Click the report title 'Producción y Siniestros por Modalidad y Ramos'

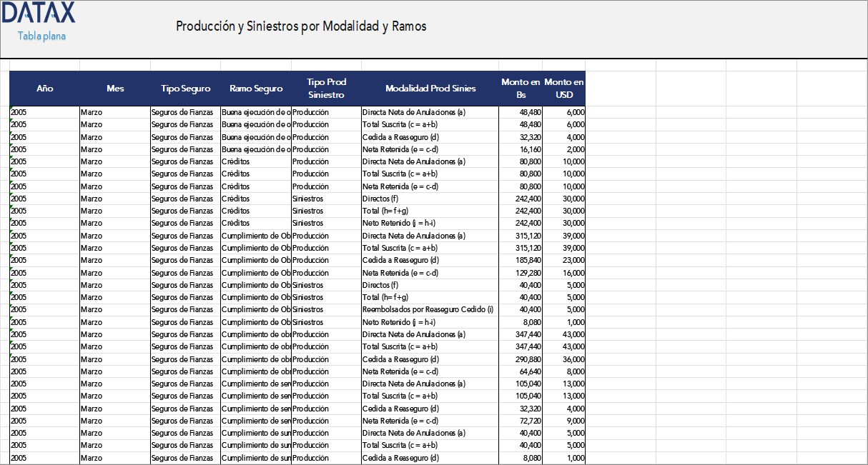(x=300, y=26)
